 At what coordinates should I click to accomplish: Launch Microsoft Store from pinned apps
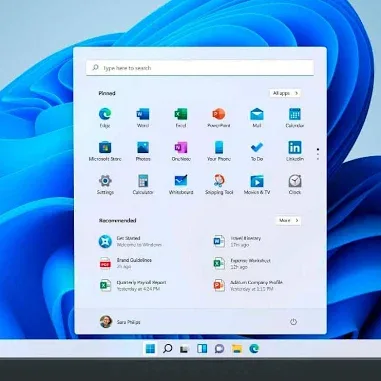tap(105, 151)
